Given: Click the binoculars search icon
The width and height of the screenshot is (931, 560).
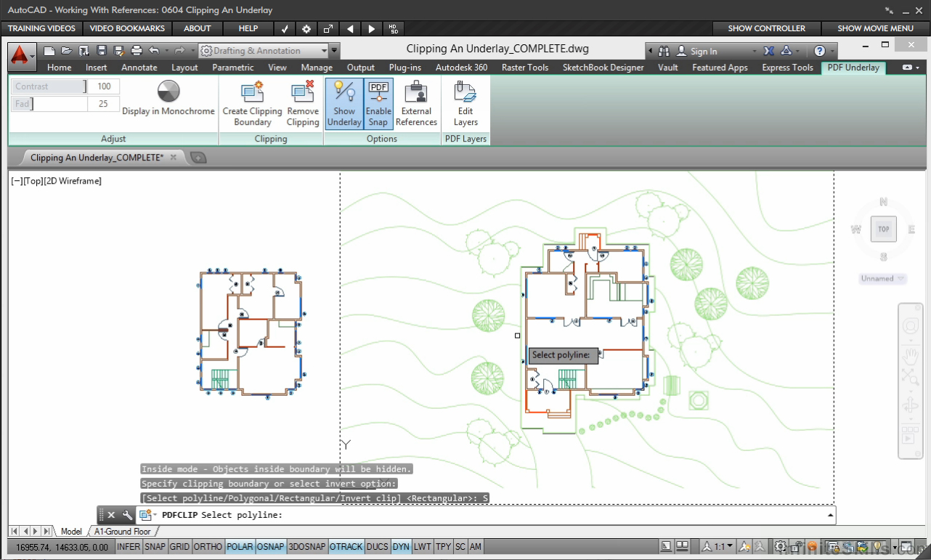Looking at the screenshot, I should click(664, 51).
